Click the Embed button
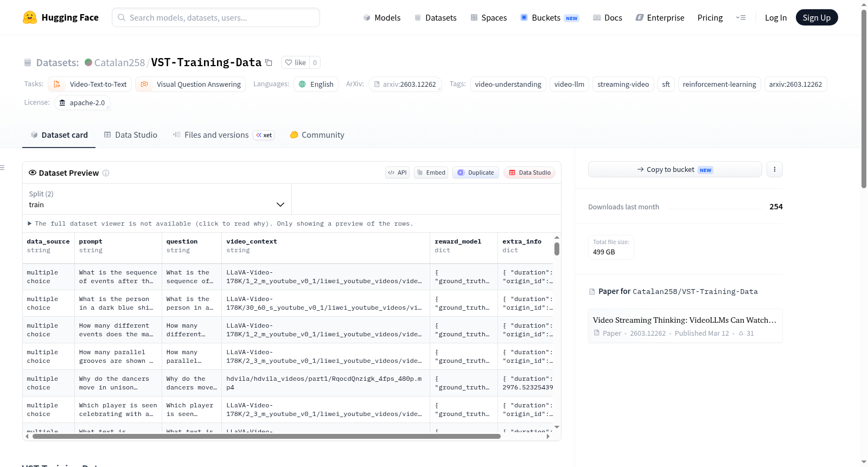 pos(431,172)
